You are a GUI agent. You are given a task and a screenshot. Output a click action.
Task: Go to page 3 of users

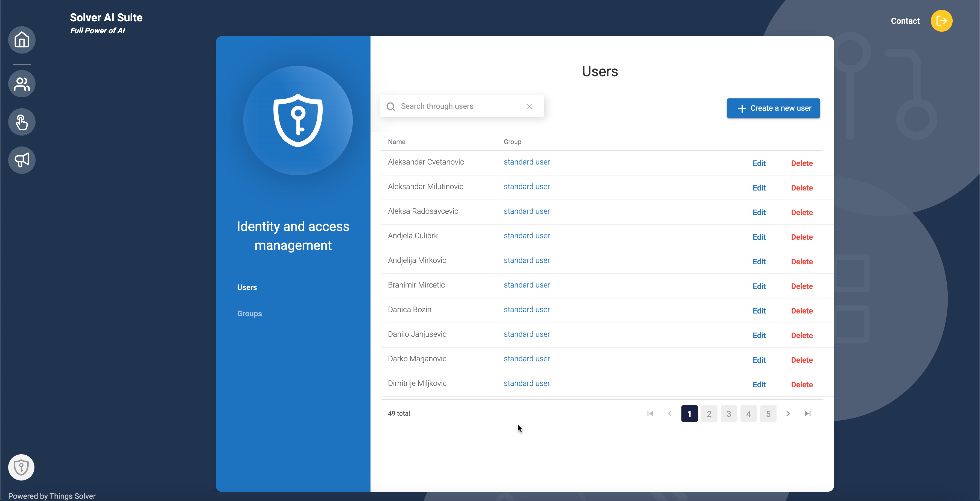click(729, 414)
